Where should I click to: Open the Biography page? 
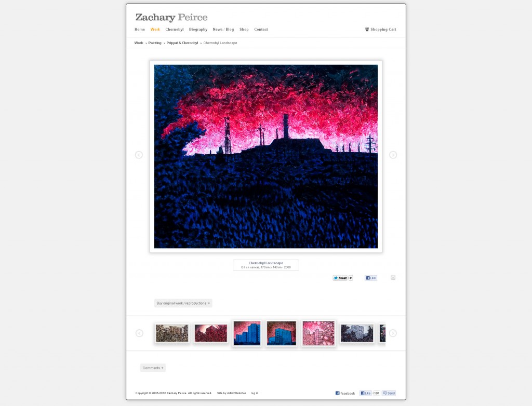[198, 30]
